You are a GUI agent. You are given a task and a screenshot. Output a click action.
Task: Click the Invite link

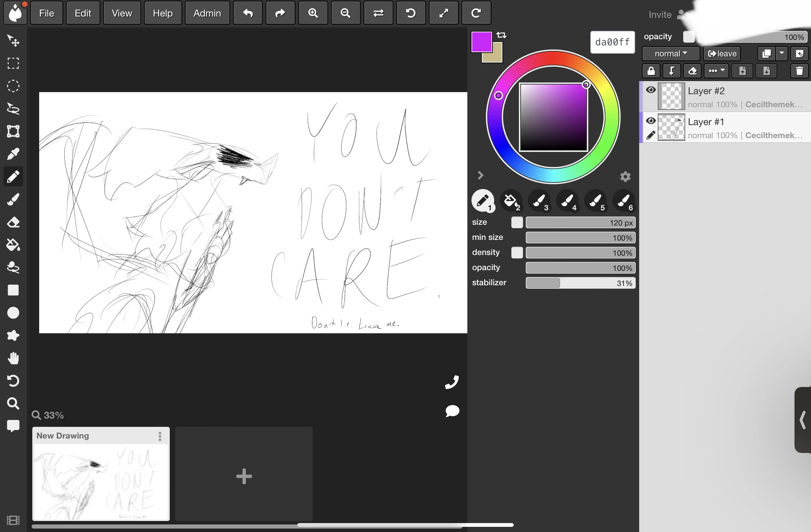tap(660, 14)
